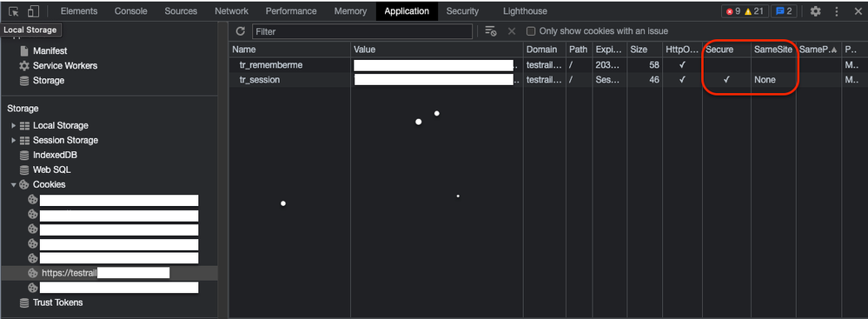Screen dimensions: 868x319
Task: Switch to the Performance tab
Action: click(290, 11)
